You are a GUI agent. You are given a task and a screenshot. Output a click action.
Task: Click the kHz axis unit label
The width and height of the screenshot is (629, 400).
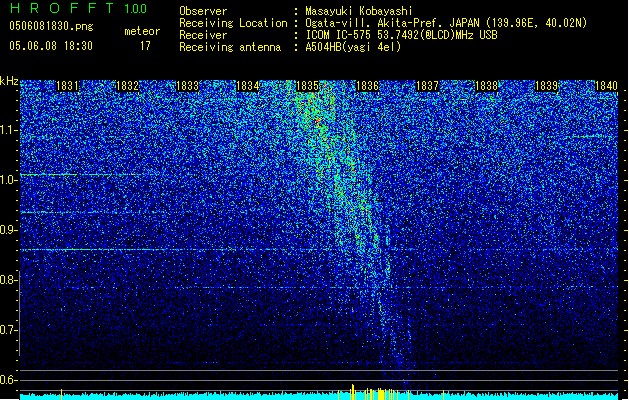(x=9, y=81)
